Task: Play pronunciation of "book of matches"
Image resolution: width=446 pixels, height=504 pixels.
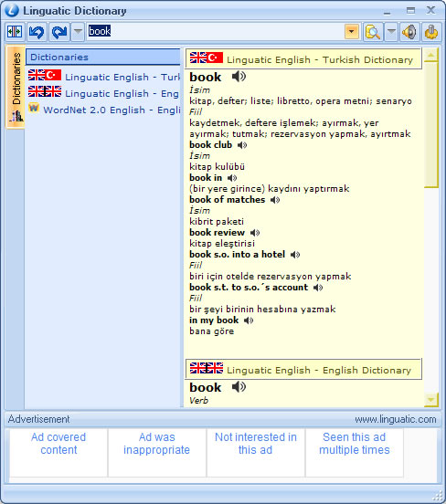Action: (275, 200)
